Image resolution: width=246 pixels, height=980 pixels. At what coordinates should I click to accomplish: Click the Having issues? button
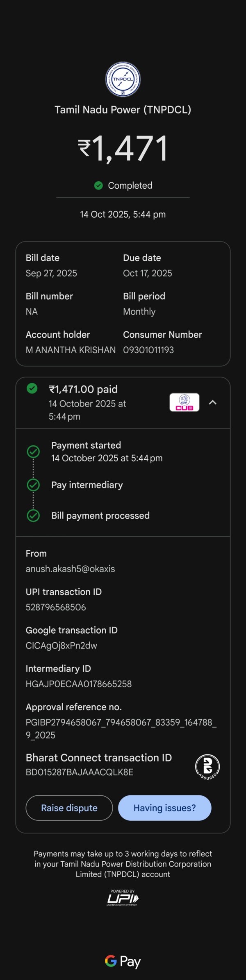coord(165,808)
